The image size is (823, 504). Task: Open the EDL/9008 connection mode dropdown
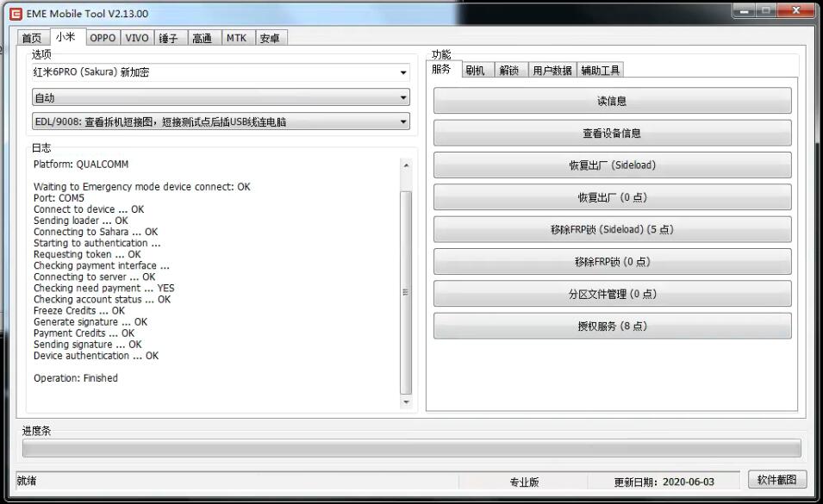tap(221, 121)
